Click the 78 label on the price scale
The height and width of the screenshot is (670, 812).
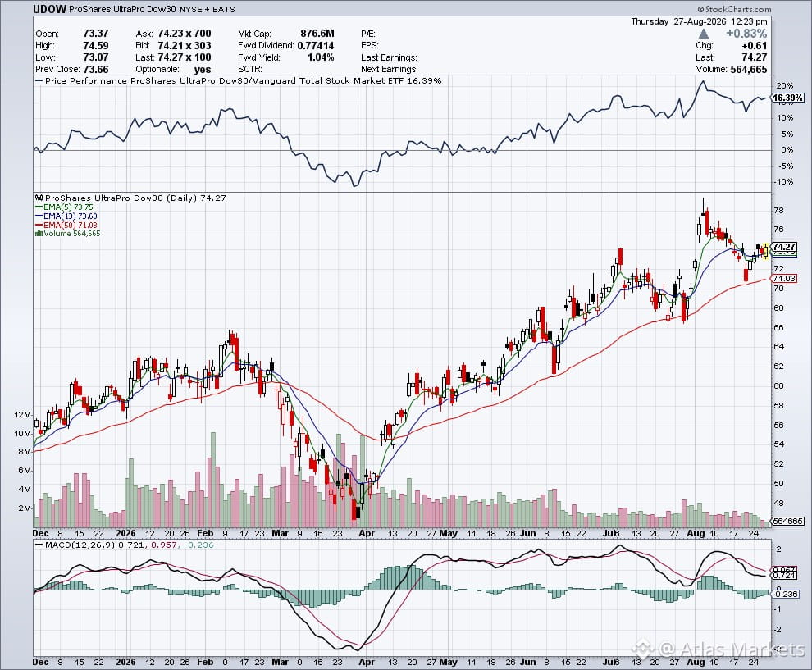coord(778,211)
